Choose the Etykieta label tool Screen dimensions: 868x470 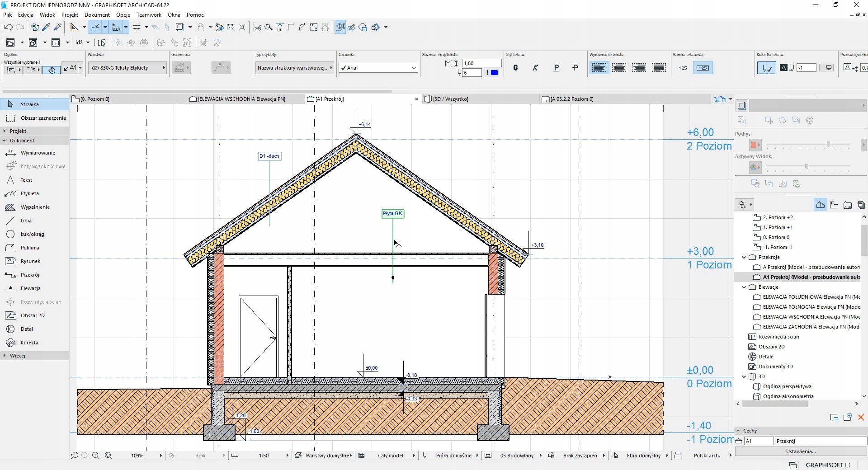[x=29, y=193]
